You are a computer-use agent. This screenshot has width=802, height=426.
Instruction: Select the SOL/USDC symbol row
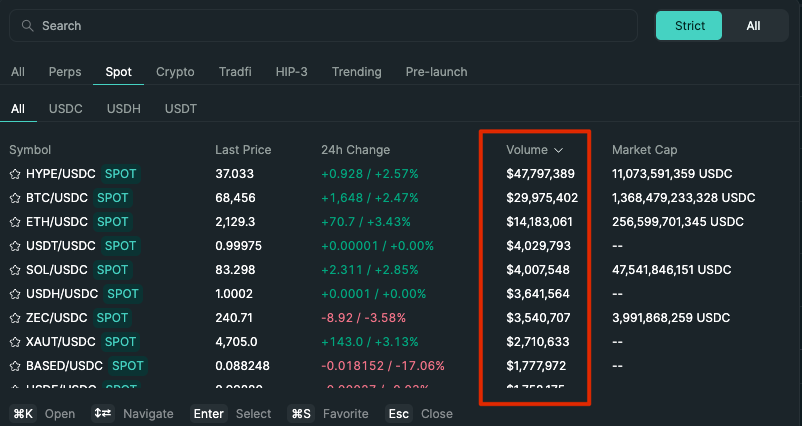pos(399,270)
